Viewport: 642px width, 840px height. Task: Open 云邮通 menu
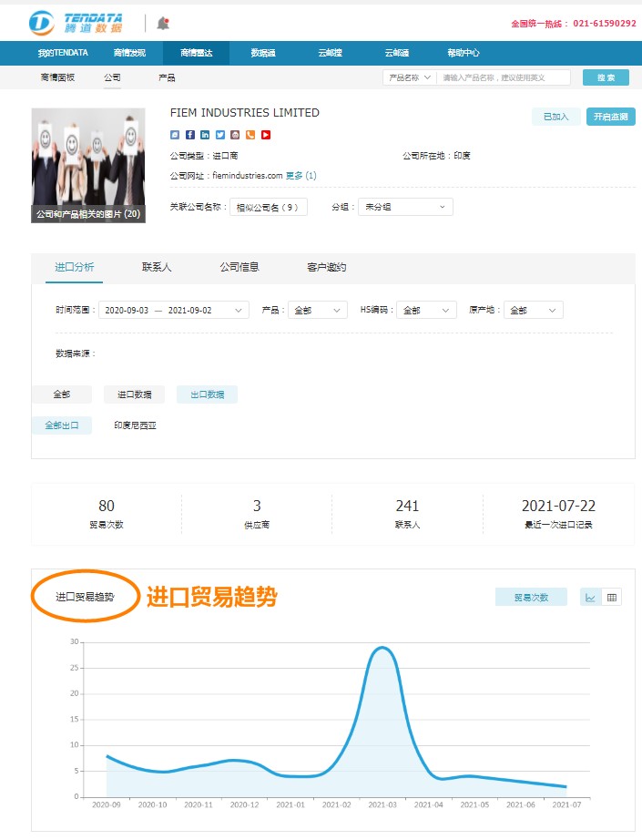point(397,53)
